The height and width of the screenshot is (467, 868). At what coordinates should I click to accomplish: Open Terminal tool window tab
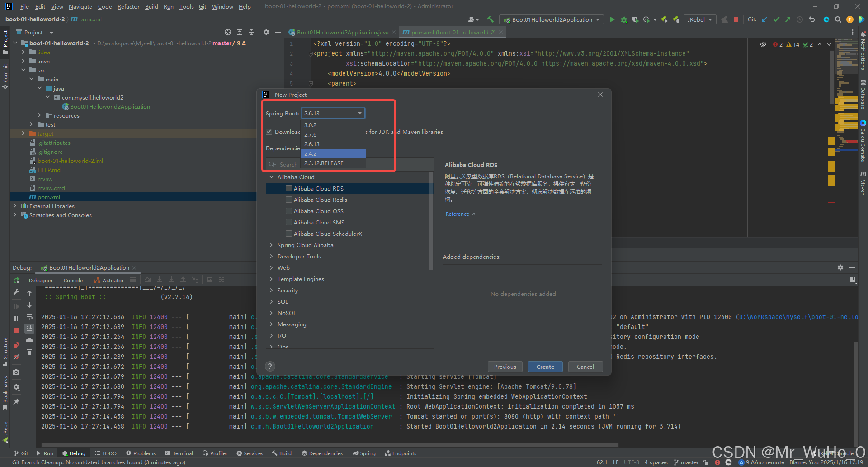[179, 453]
